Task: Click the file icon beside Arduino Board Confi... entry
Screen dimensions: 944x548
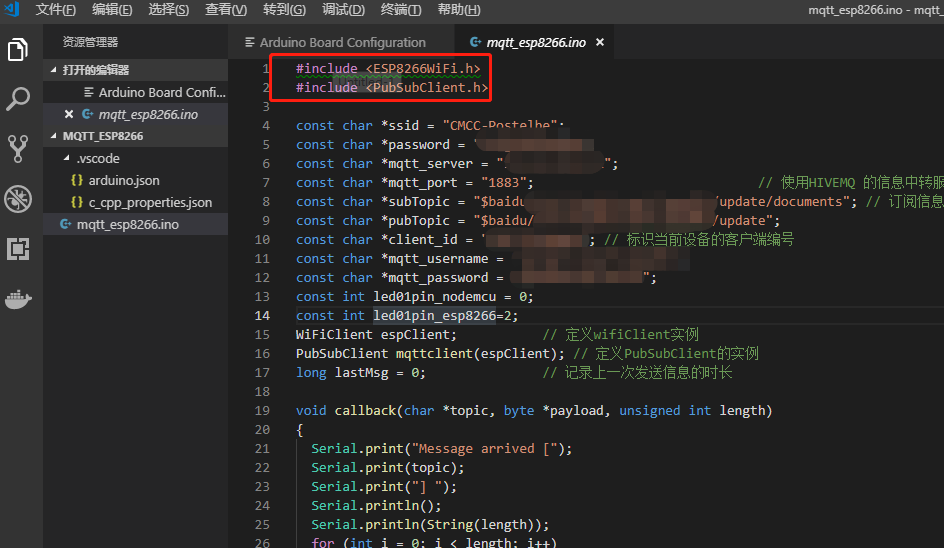Action: tap(88, 92)
